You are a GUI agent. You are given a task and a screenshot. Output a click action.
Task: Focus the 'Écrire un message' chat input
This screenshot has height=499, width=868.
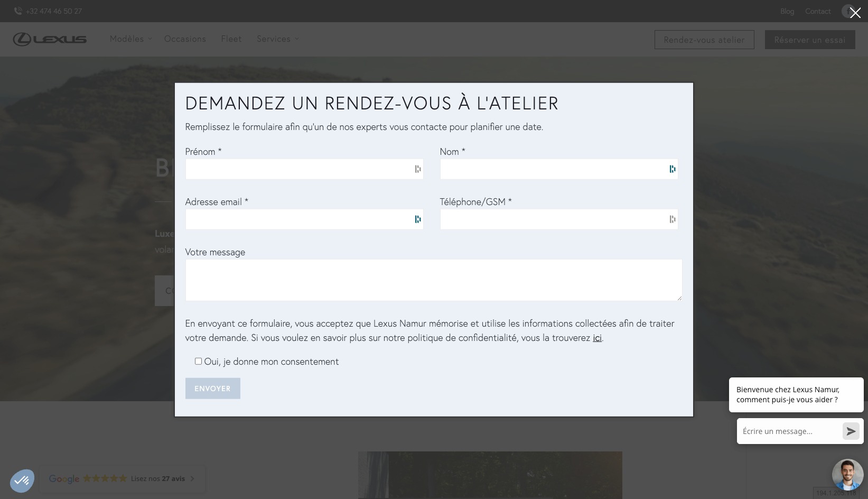(787, 431)
